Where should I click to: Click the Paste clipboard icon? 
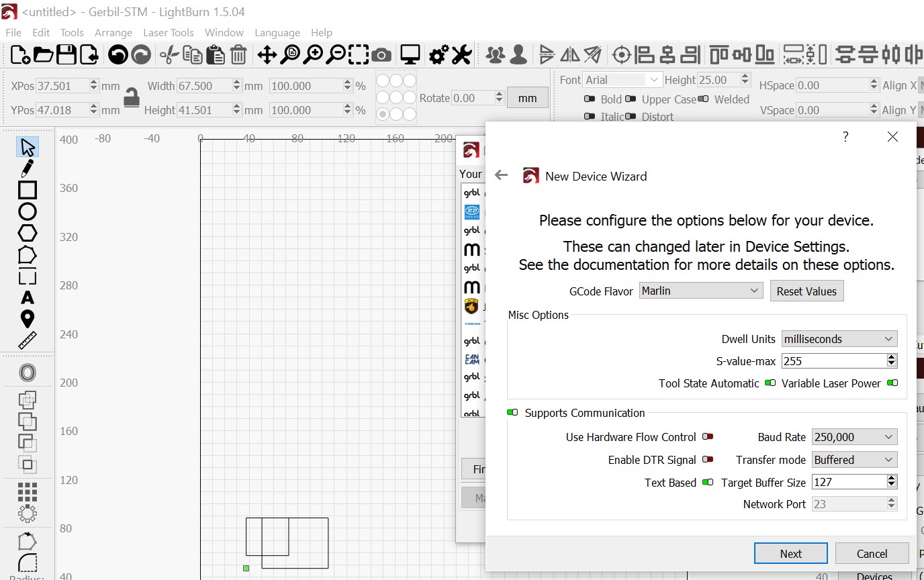pyautogui.click(x=215, y=55)
